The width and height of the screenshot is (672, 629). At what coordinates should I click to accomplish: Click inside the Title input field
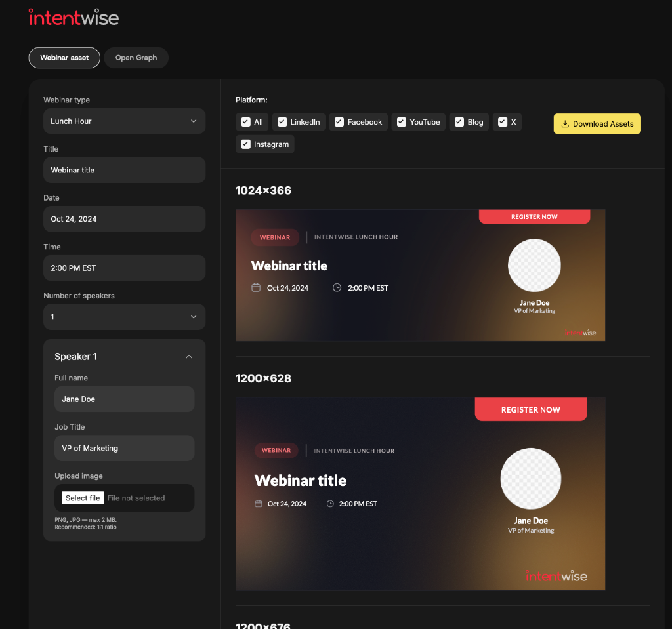pos(124,170)
